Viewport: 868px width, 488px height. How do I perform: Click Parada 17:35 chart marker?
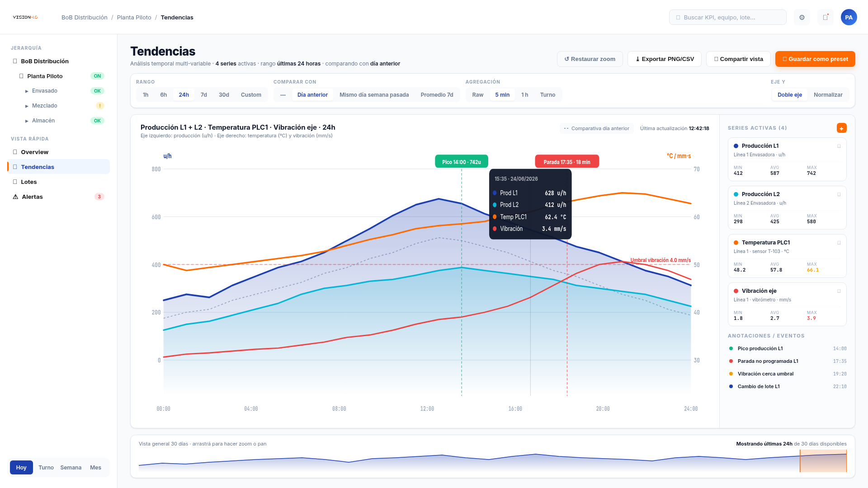point(567,162)
